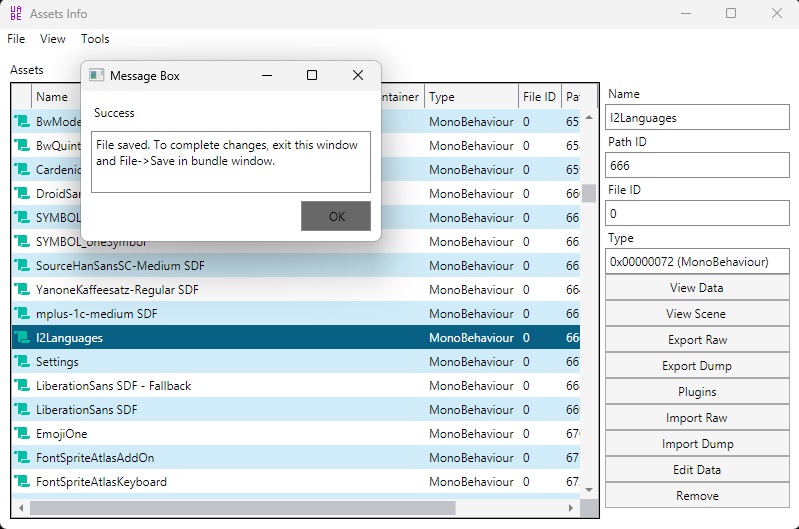
Task: Click the OK button in Message Box
Action: 336,216
